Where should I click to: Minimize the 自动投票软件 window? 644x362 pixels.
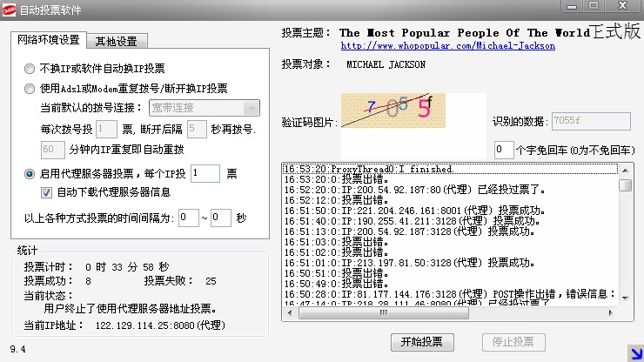(x=572, y=6)
